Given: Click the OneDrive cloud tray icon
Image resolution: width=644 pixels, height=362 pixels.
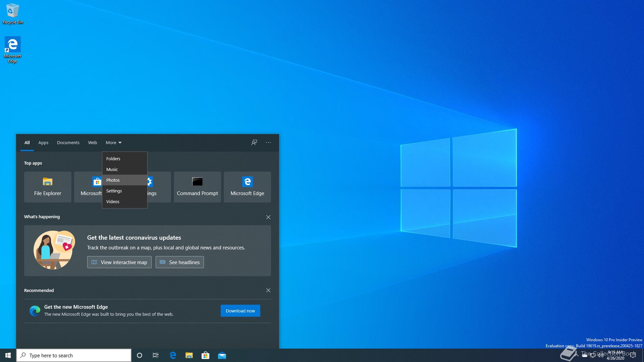Looking at the screenshot, I should (x=585, y=355).
